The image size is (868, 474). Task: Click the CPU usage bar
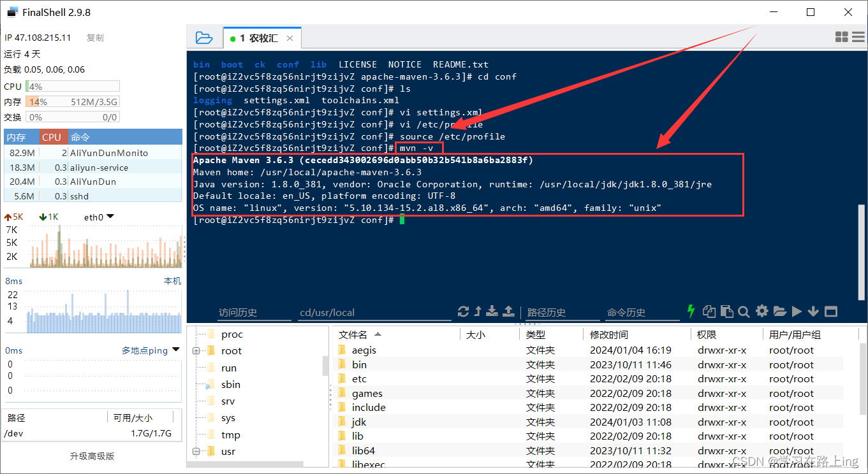pyautogui.click(x=73, y=86)
